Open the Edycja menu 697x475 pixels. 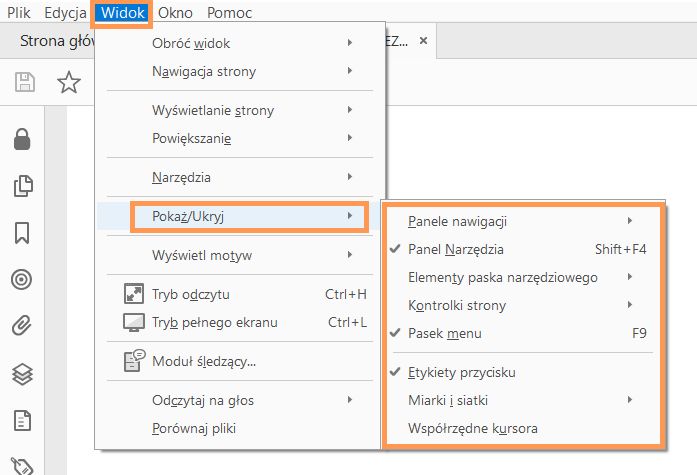(65, 12)
